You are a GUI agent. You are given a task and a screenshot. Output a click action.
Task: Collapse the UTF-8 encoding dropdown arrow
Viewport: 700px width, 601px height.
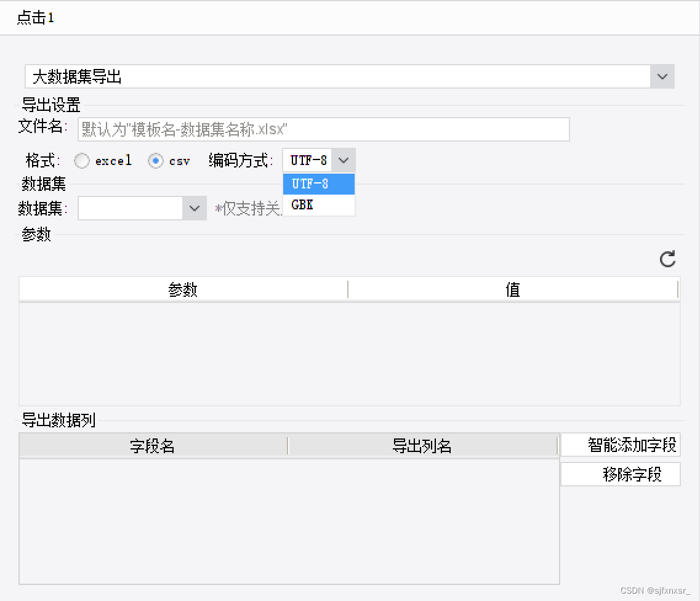click(344, 160)
